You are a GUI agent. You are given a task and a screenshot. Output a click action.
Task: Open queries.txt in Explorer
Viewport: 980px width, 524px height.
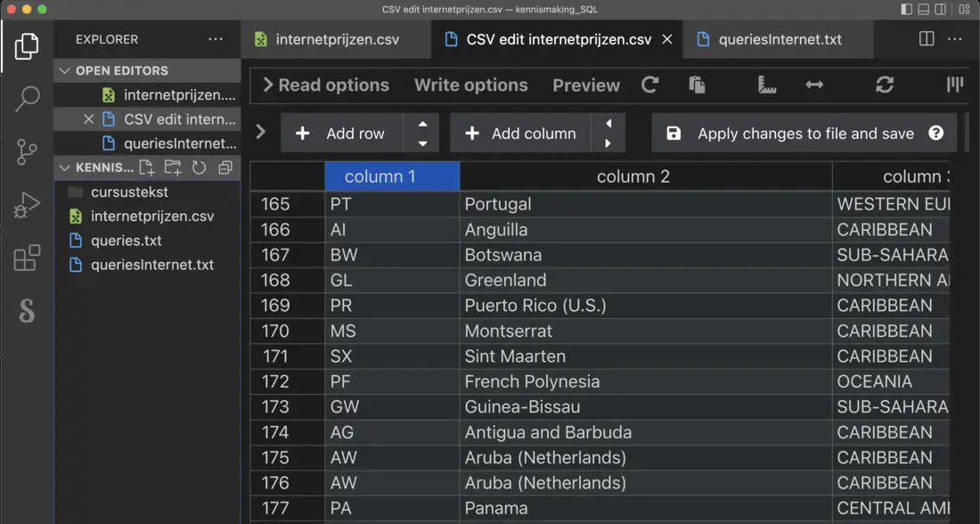[x=148, y=241]
